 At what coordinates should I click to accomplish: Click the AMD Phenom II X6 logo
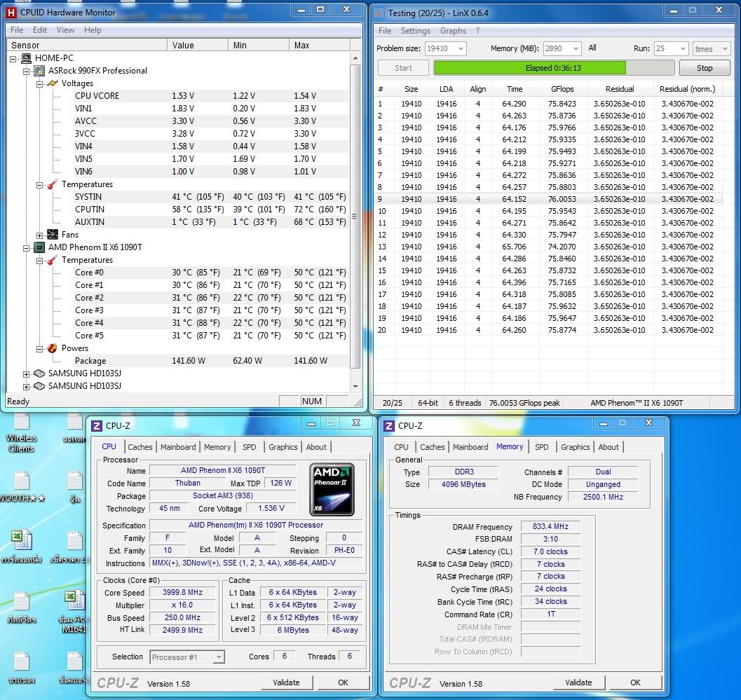[332, 489]
